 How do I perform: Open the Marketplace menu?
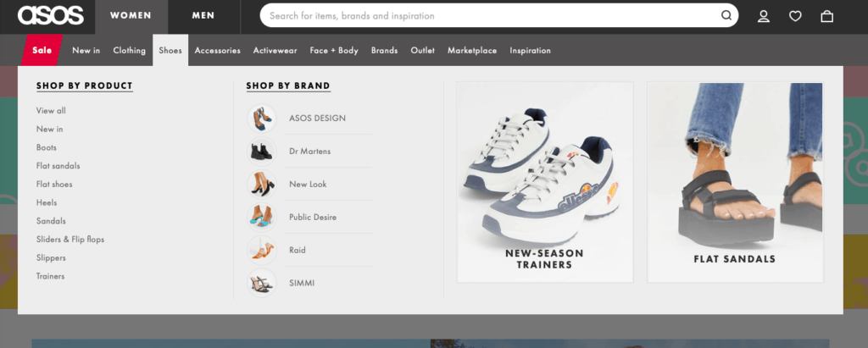pyautogui.click(x=472, y=50)
